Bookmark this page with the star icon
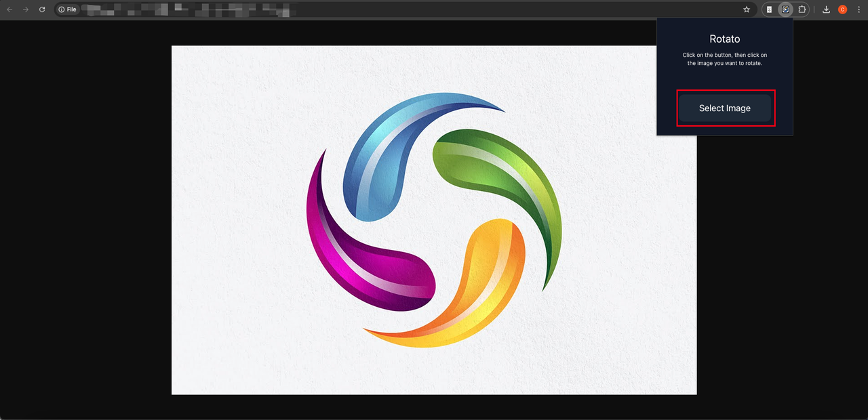The width and height of the screenshot is (868, 420). point(747,9)
